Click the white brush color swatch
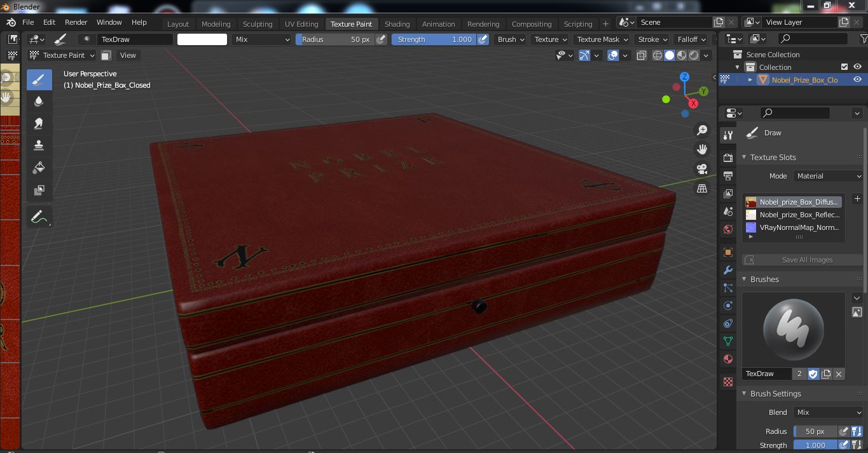 tap(202, 39)
